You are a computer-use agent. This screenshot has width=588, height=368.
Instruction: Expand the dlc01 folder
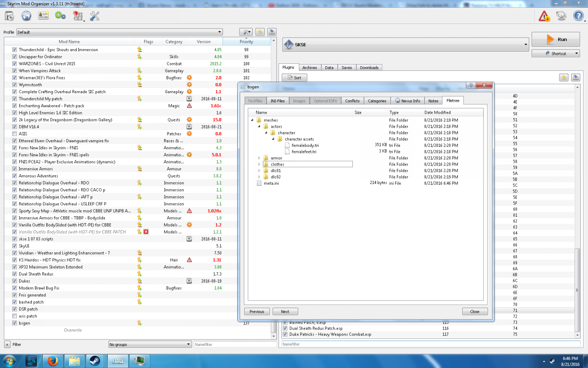[x=259, y=171]
